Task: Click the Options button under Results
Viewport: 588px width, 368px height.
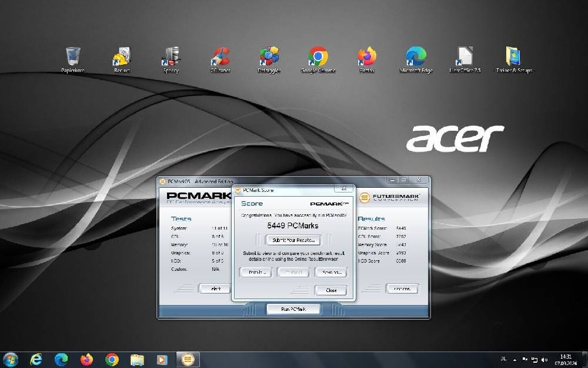Action: click(x=402, y=289)
